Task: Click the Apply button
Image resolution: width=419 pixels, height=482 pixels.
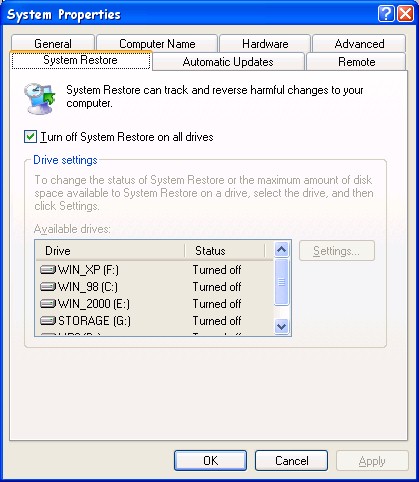Action: 372,461
